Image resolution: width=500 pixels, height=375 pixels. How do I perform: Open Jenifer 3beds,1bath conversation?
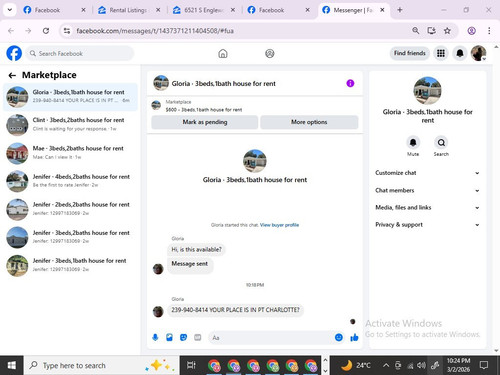(70, 265)
